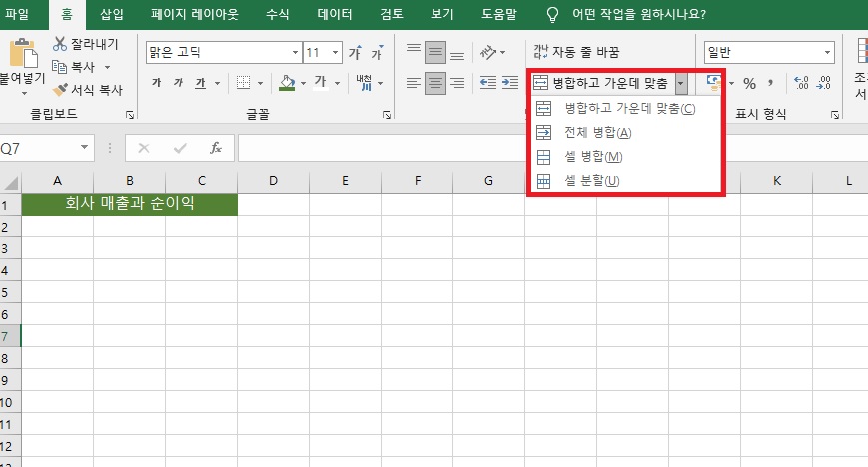The width and height of the screenshot is (868, 467).
Task: Align text right
Action: point(457,83)
